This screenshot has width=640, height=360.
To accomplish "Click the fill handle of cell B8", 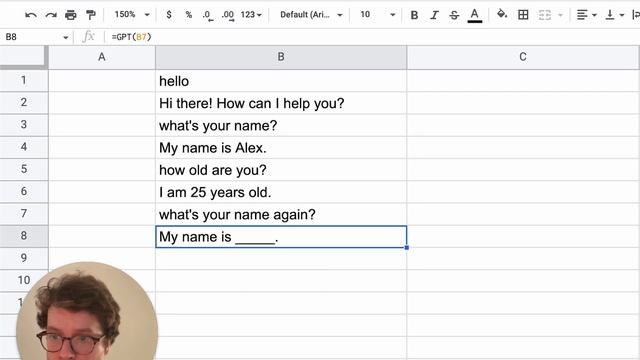I will [407, 247].
